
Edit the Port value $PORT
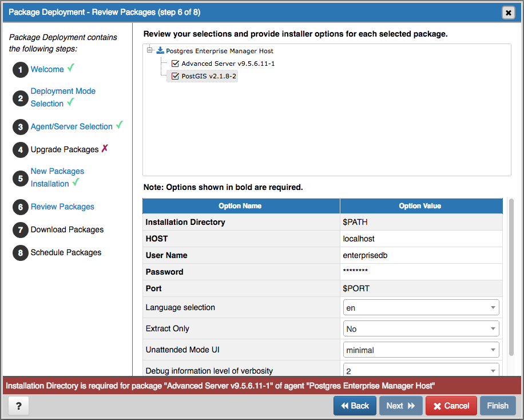click(x=421, y=288)
